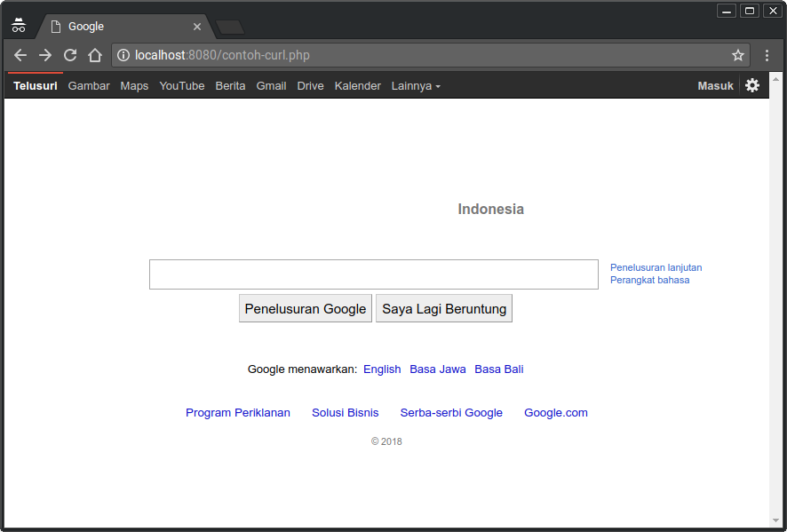Click the browser back navigation arrow

point(20,55)
